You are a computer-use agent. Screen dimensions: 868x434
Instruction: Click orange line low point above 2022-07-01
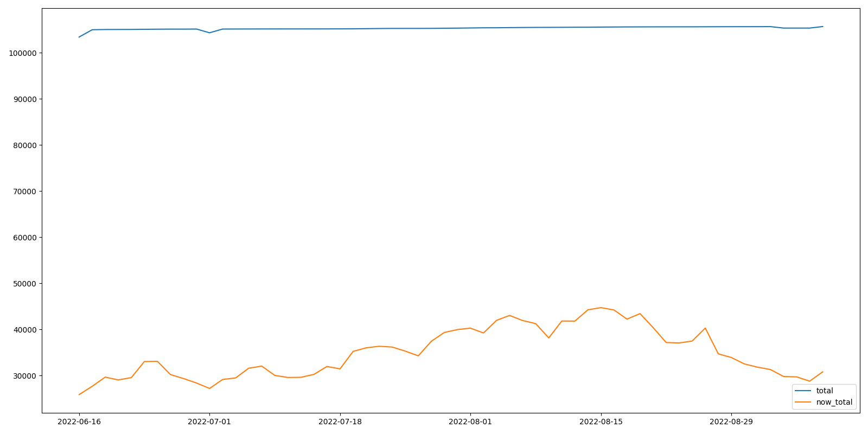[209, 388]
